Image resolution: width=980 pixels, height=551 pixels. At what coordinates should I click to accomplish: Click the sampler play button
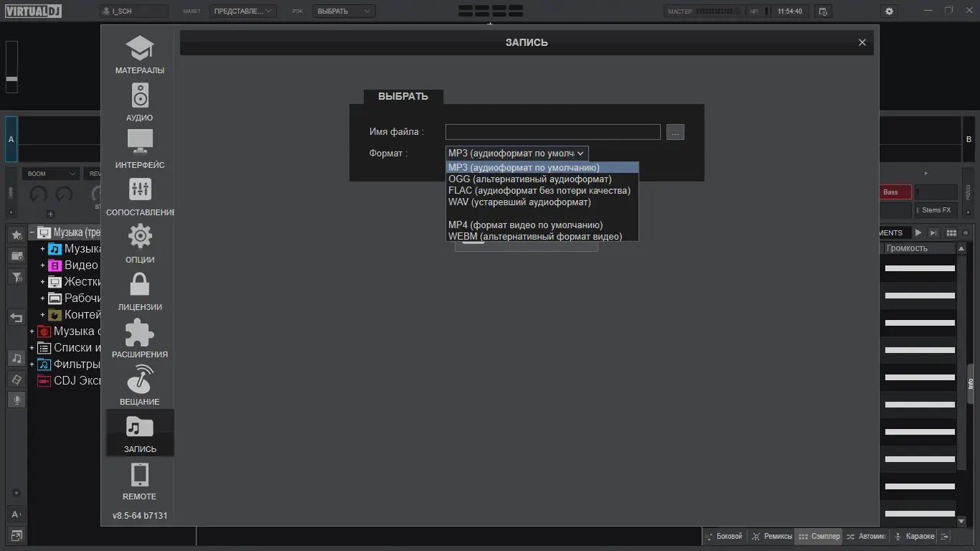point(918,232)
